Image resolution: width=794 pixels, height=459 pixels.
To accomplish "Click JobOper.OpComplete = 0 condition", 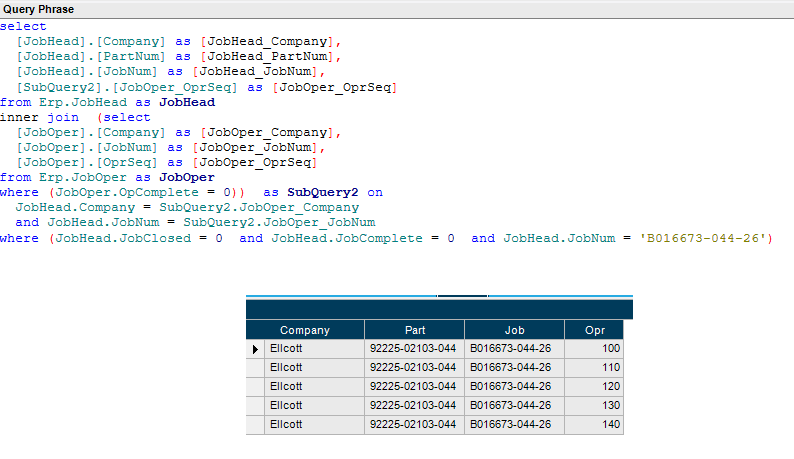I will click(x=143, y=193).
